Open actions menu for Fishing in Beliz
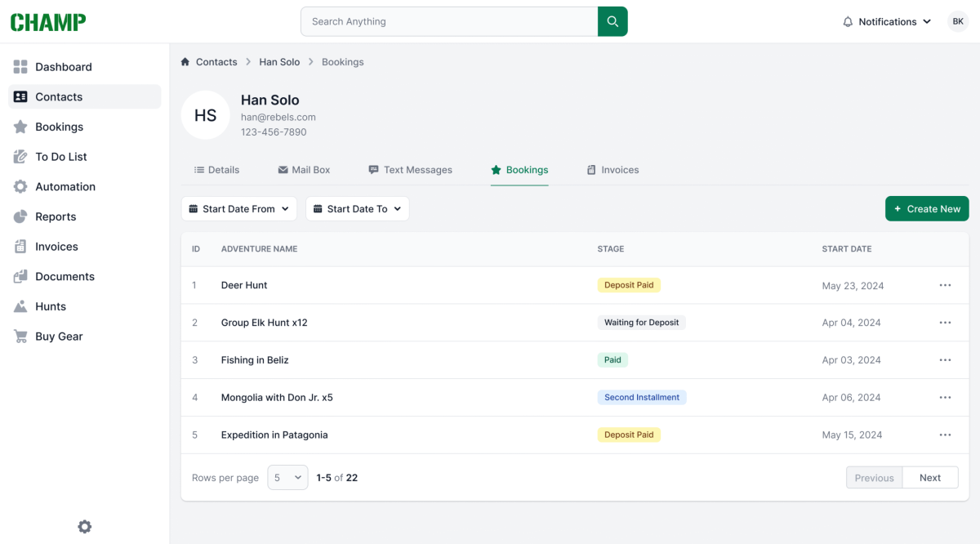The image size is (980, 544). click(x=945, y=359)
